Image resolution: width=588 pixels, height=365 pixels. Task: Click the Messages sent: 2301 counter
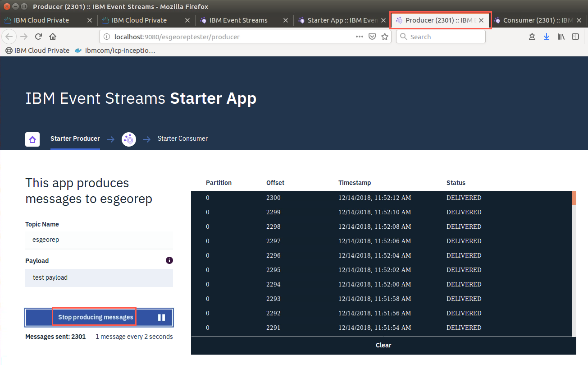(55, 337)
